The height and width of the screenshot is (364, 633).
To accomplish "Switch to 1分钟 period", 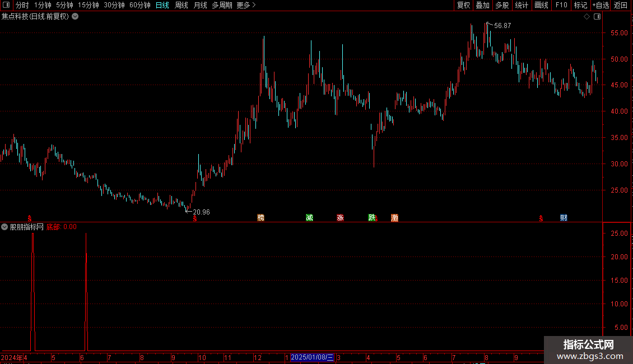I will coord(43,5).
